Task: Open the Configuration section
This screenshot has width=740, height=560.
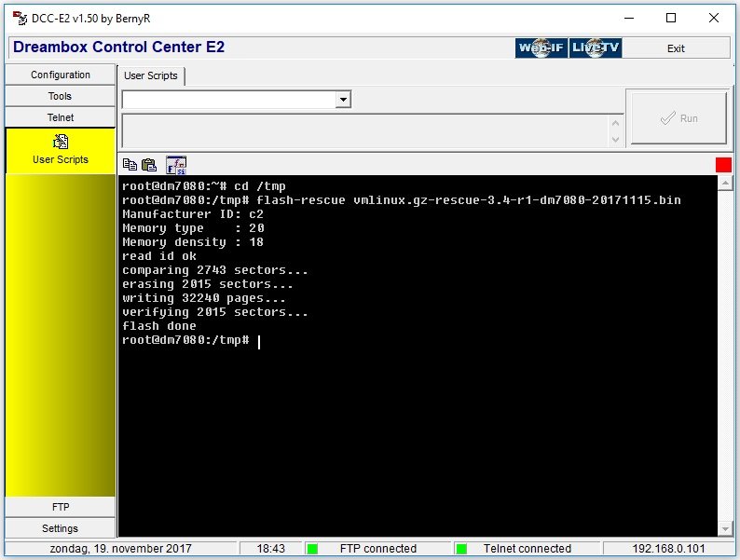Action: (x=60, y=75)
